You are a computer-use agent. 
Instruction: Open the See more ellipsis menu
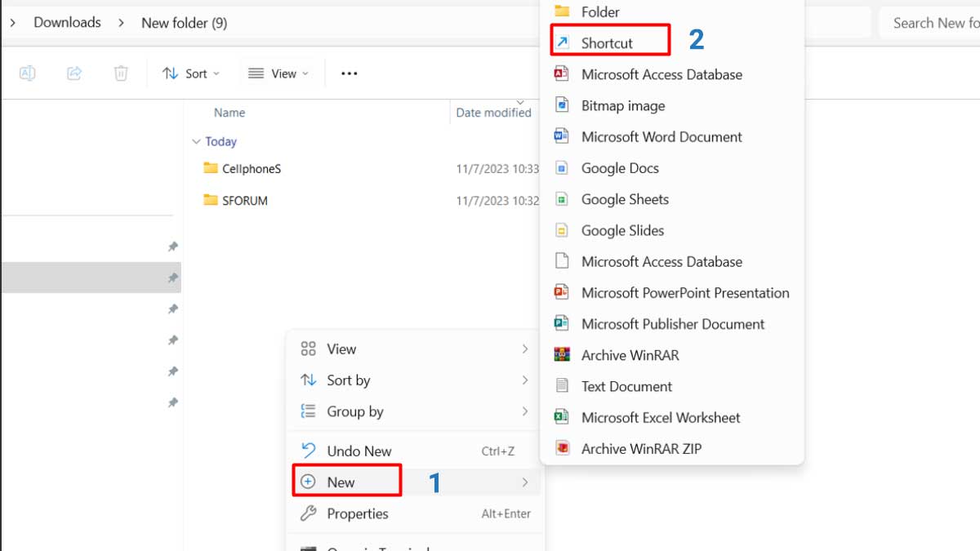coord(350,73)
